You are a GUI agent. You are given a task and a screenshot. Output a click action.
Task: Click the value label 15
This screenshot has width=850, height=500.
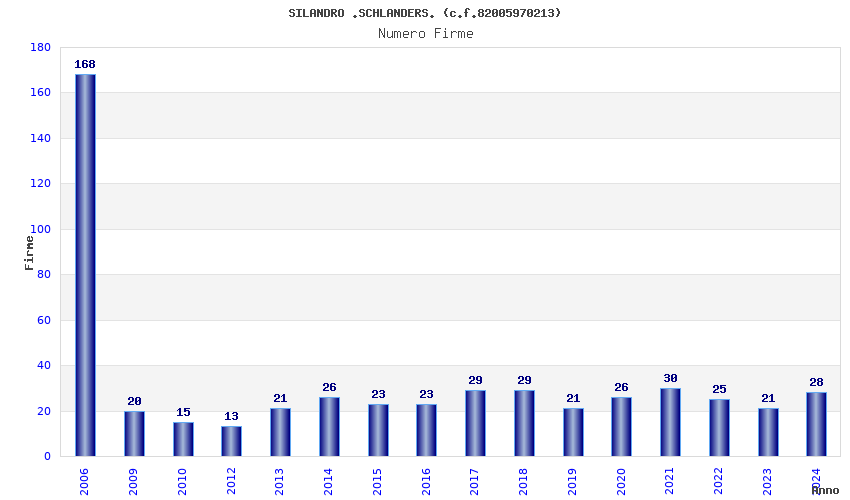183,413
